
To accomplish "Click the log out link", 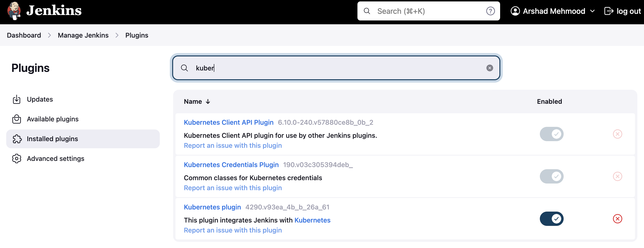I will [623, 11].
